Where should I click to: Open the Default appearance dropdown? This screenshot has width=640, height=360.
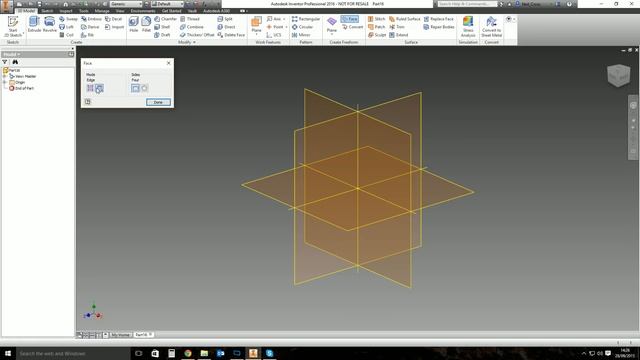coord(182,4)
